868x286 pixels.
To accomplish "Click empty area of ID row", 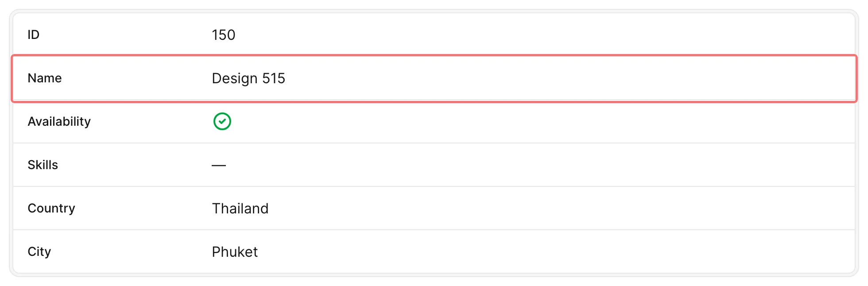I will tap(531, 35).
